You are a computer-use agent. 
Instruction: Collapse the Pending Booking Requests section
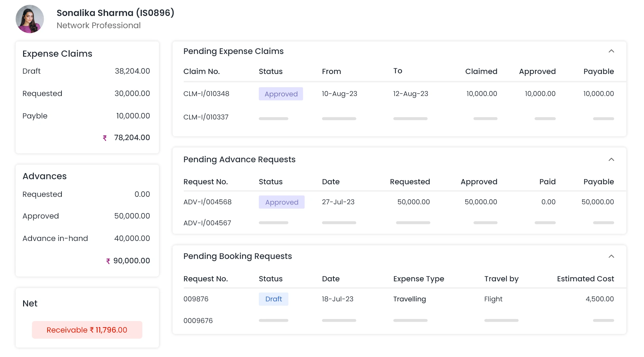(x=611, y=256)
